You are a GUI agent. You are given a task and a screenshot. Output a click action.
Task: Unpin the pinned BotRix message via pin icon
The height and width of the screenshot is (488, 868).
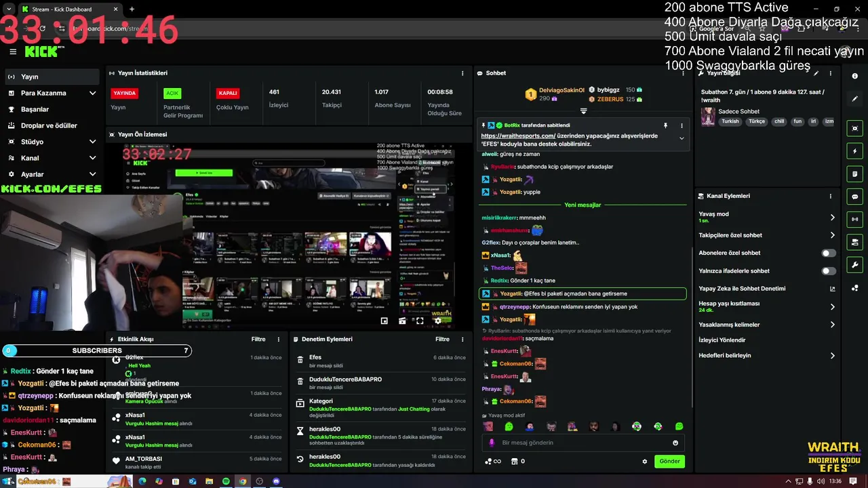[665, 125]
